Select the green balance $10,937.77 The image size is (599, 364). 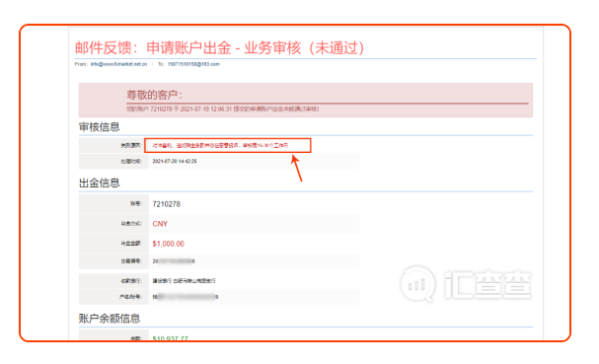click(170, 338)
